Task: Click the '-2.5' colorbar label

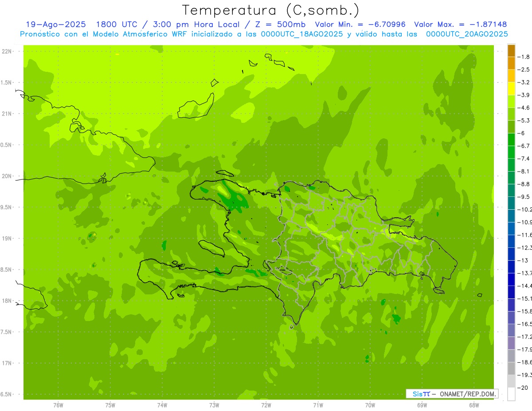Action: point(524,70)
